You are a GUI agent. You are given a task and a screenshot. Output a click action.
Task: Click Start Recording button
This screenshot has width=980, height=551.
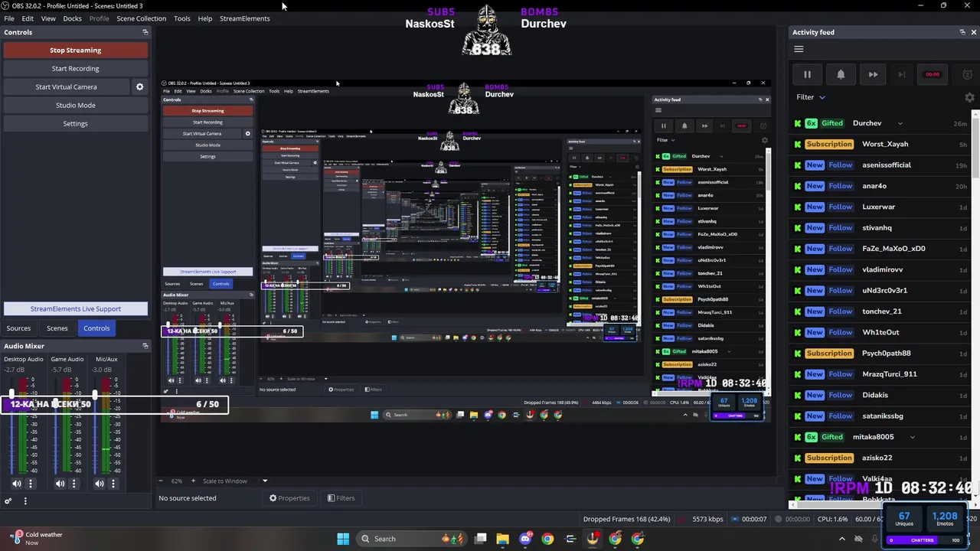pos(75,68)
